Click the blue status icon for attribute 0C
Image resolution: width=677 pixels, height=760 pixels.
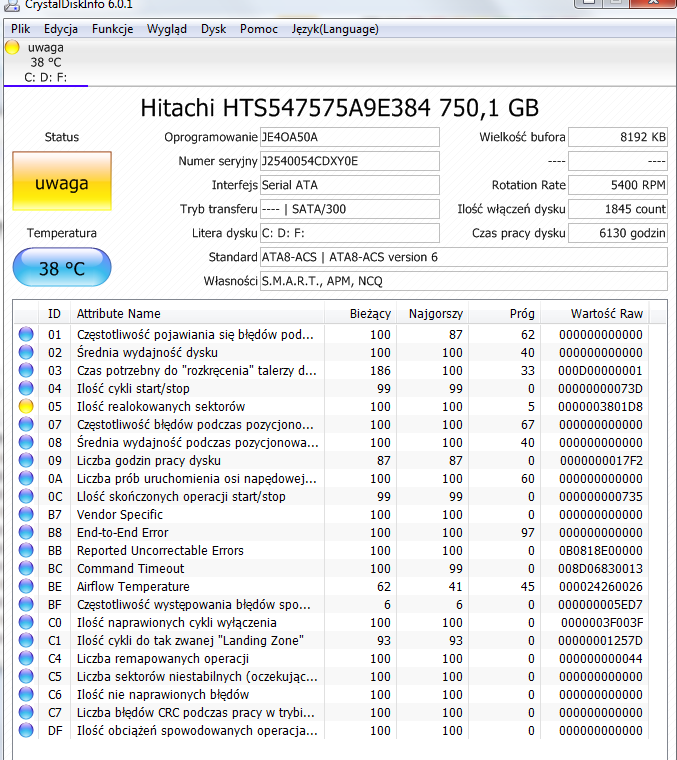26,496
